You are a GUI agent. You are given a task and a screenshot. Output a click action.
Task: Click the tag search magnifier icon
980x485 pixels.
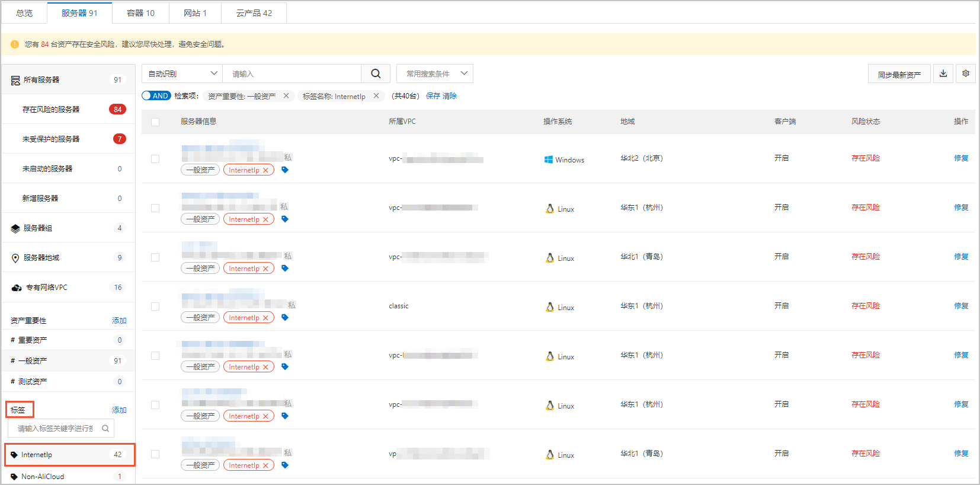105,428
